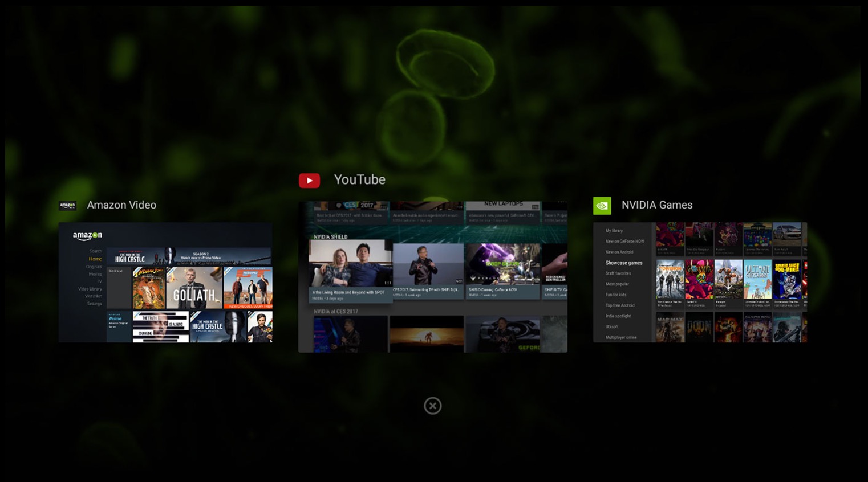Choose Home in the Amazon sidebar menu
868x482 pixels.
pos(95,259)
